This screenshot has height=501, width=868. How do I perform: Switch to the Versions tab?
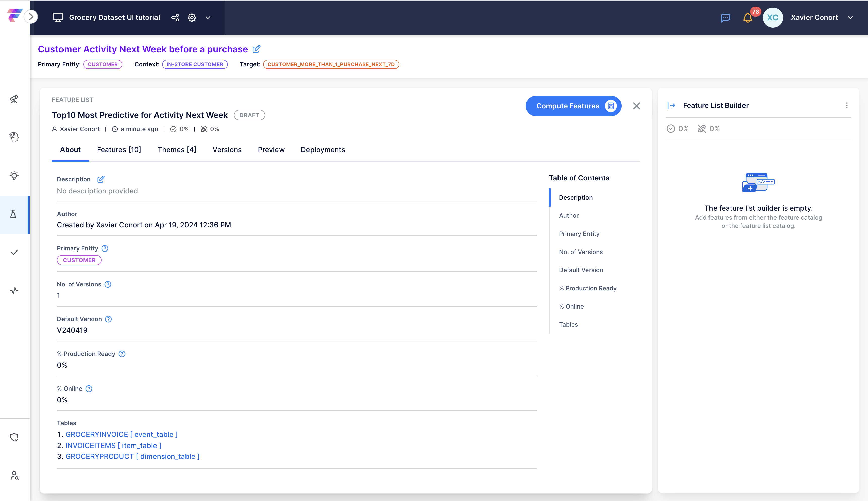[x=227, y=150]
